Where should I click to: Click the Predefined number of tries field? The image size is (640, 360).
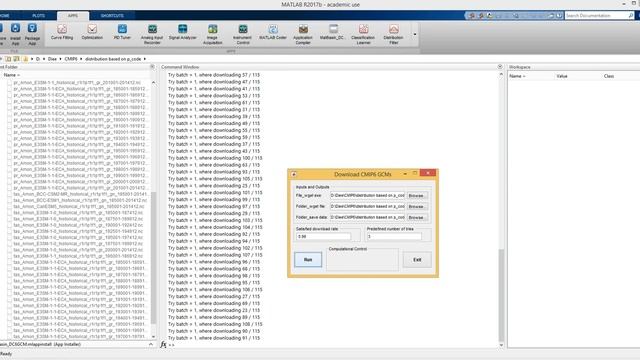click(x=394, y=236)
